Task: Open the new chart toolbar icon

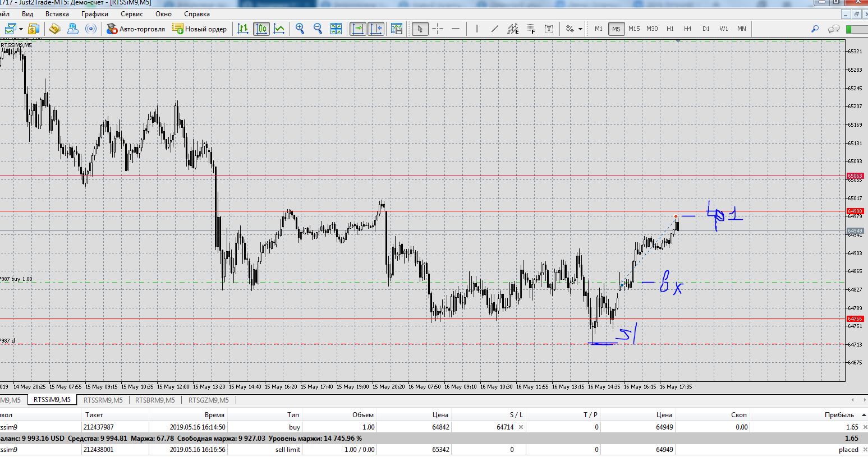Action: click(10, 29)
